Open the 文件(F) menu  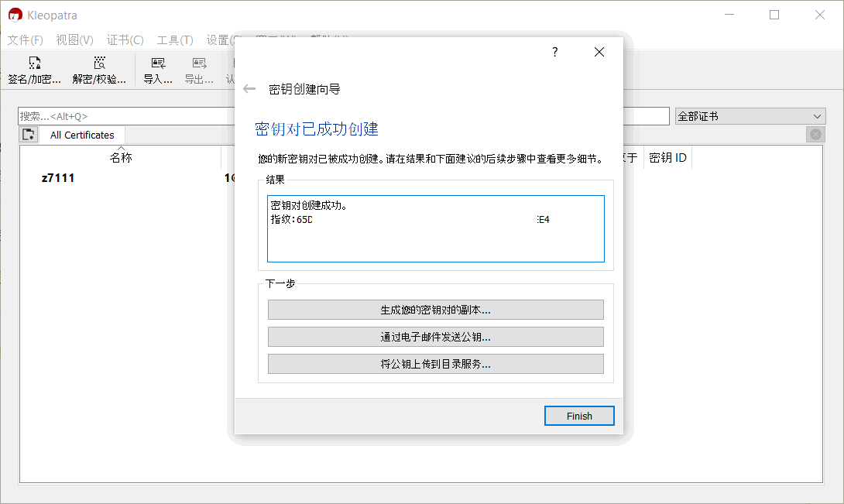(x=26, y=39)
